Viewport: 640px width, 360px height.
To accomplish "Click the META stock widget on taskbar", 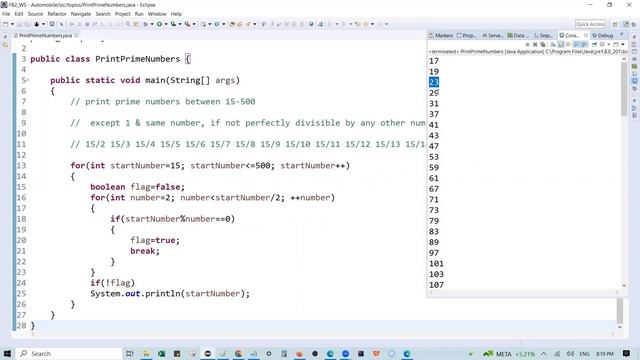I will 509,354.
